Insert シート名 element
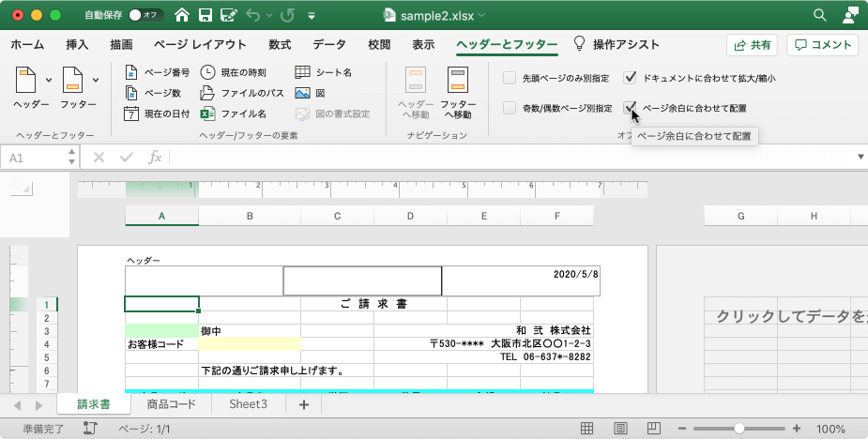This screenshot has height=439, width=868. [324, 72]
